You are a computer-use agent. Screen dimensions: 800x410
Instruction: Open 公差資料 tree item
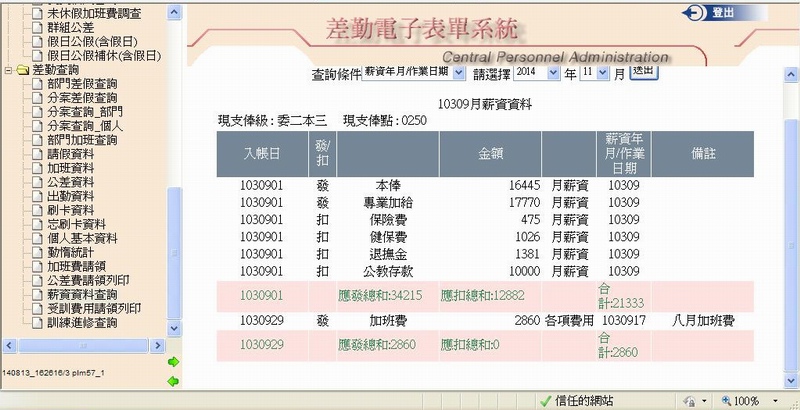tap(70, 182)
